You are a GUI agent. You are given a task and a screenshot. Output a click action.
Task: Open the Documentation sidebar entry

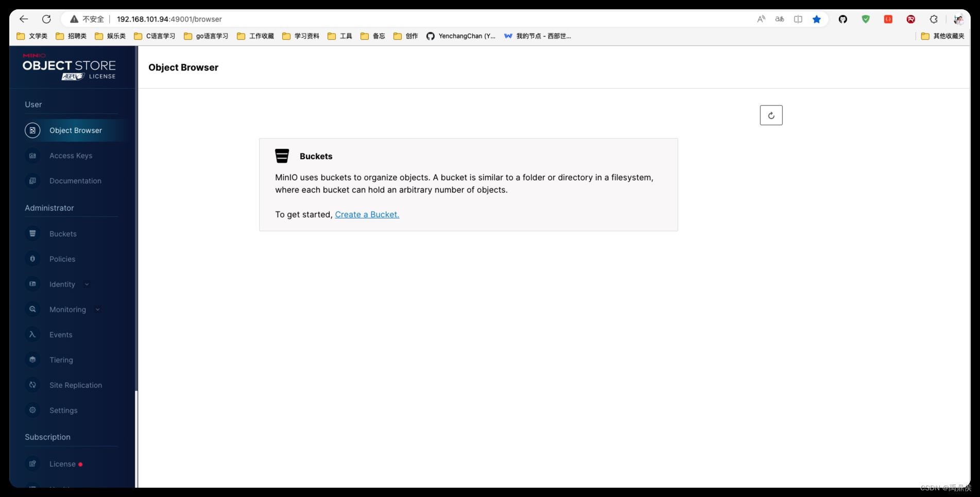pyautogui.click(x=75, y=181)
